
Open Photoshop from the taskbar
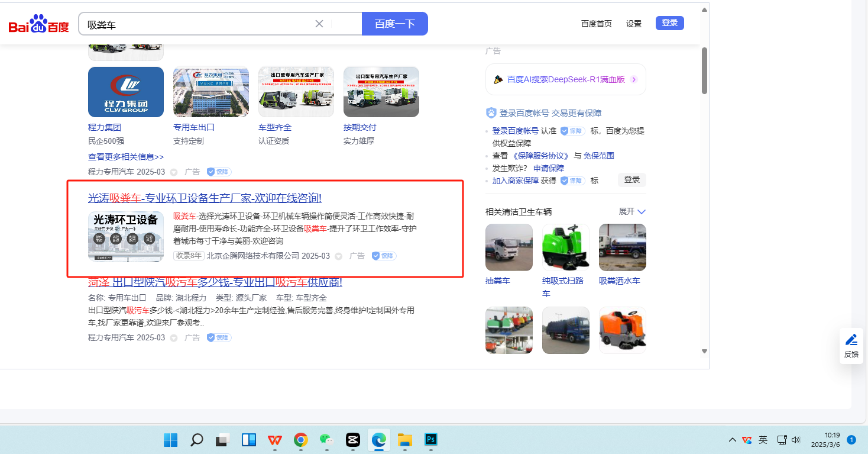click(431, 440)
